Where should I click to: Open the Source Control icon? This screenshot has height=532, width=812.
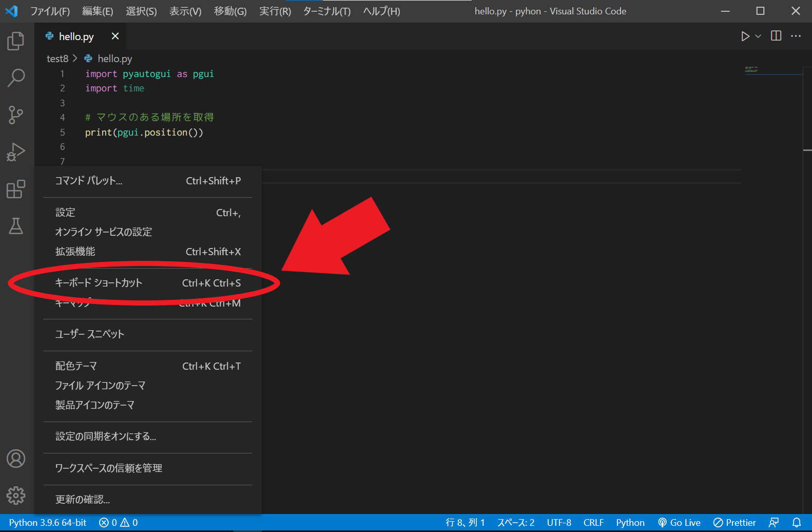tap(16, 115)
